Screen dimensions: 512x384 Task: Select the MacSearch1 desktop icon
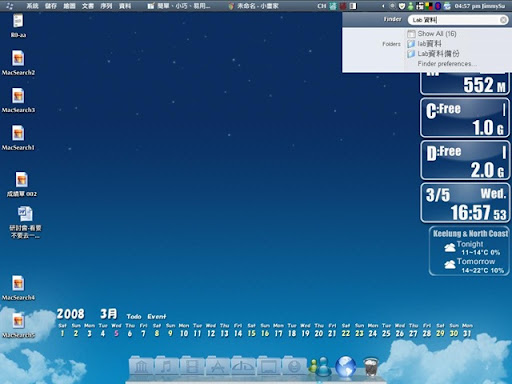pos(18,138)
